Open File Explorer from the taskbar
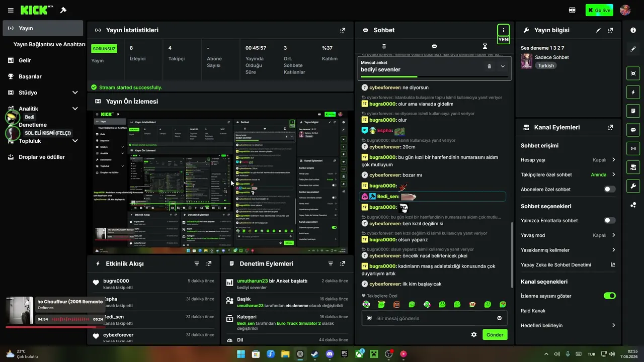644x362 pixels. (285, 354)
